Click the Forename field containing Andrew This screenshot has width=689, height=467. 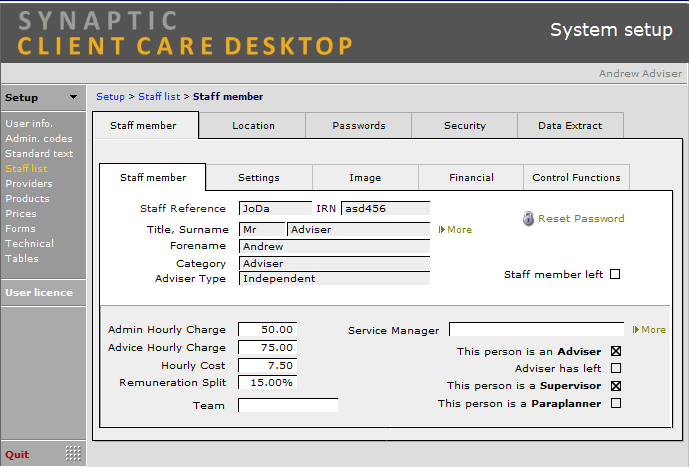[x=334, y=246]
